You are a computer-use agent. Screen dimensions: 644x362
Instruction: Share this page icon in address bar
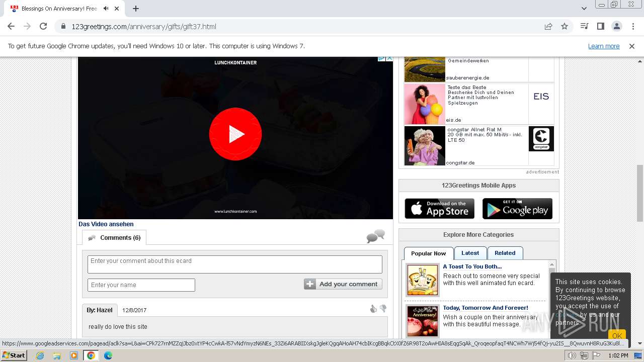pyautogui.click(x=548, y=26)
